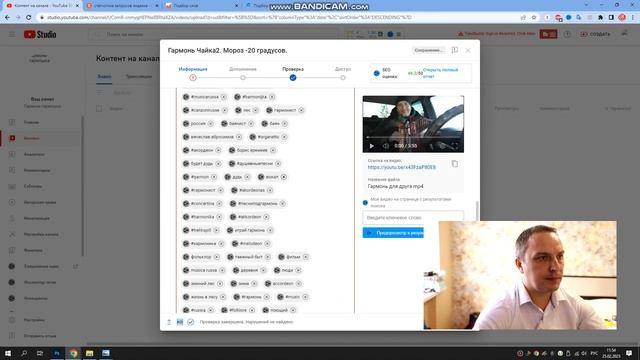Click the dialog vertical scrollbar
Image resolution: width=640 pixels, height=360 pixels.
tap(476, 211)
